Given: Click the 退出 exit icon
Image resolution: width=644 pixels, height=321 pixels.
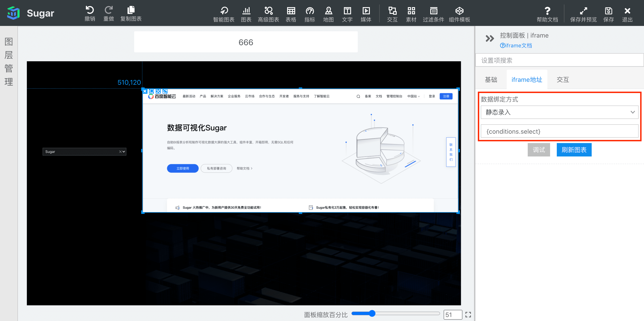Looking at the screenshot, I should (627, 14).
